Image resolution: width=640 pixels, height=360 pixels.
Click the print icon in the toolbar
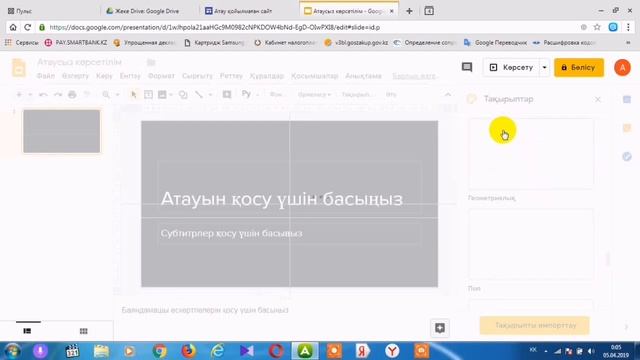(x=72, y=95)
